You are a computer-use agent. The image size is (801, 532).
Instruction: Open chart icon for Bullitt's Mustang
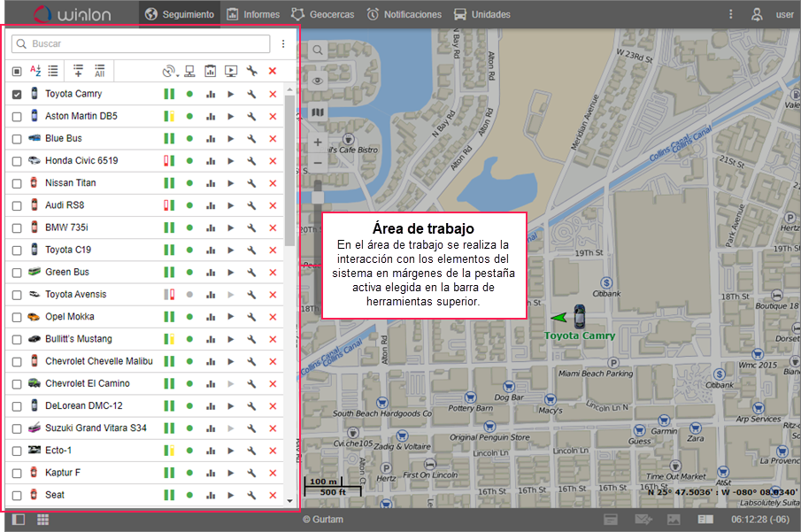[x=211, y=339]
